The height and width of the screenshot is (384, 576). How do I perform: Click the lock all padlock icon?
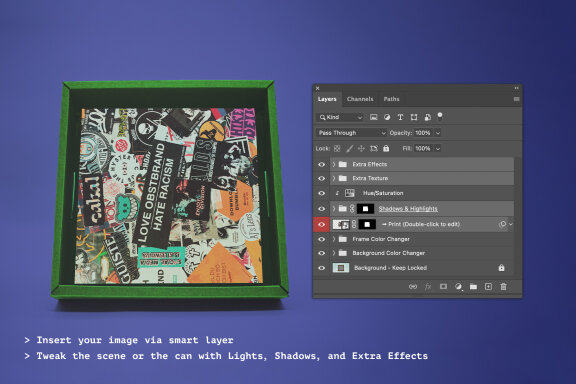[386, 148]
